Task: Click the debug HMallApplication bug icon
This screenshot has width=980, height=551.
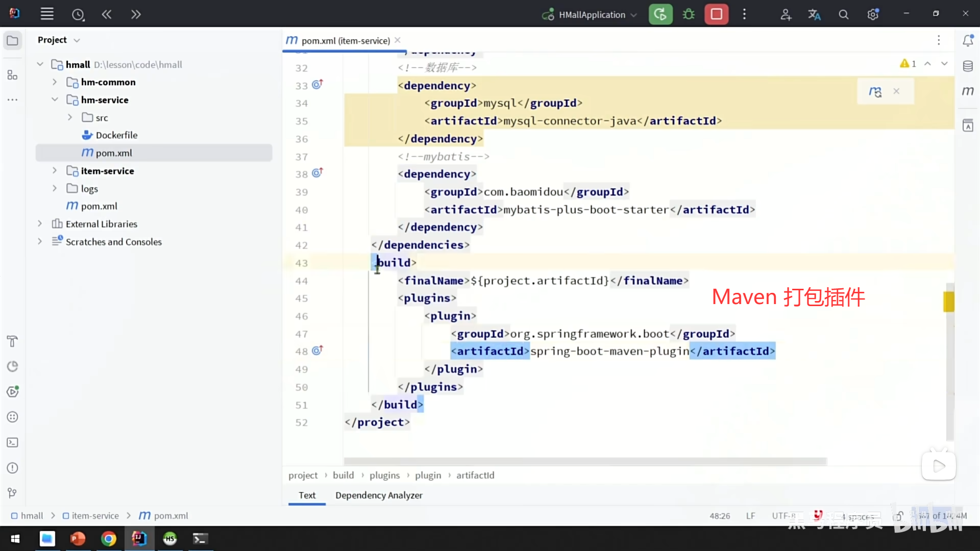Action: [x=689, y=14]
